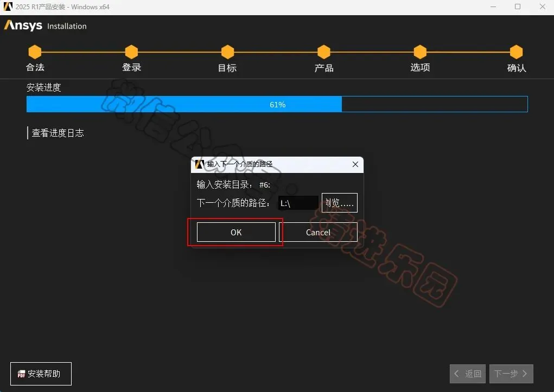
Task: Minimize the installer window
Action: (493, 7)
